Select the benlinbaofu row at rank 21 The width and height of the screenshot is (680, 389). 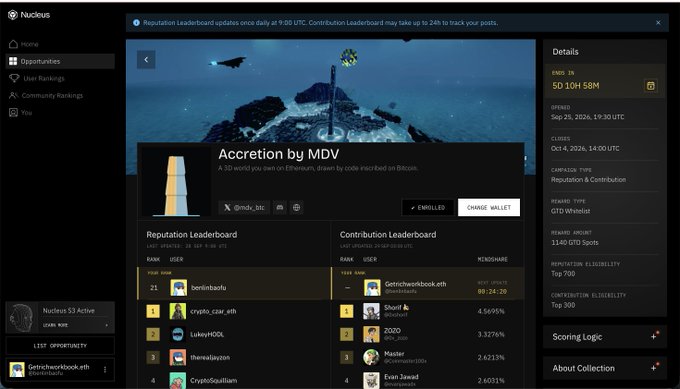click(x=234, y=284)
